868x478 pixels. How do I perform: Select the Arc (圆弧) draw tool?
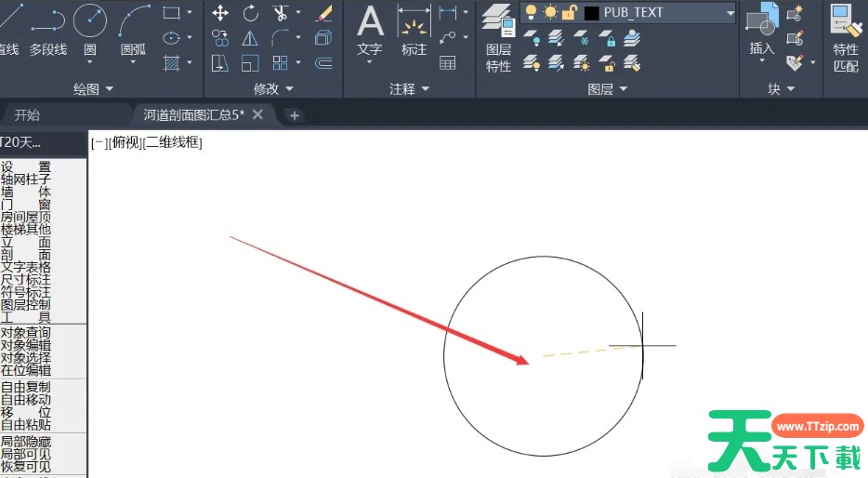[134, 31]
